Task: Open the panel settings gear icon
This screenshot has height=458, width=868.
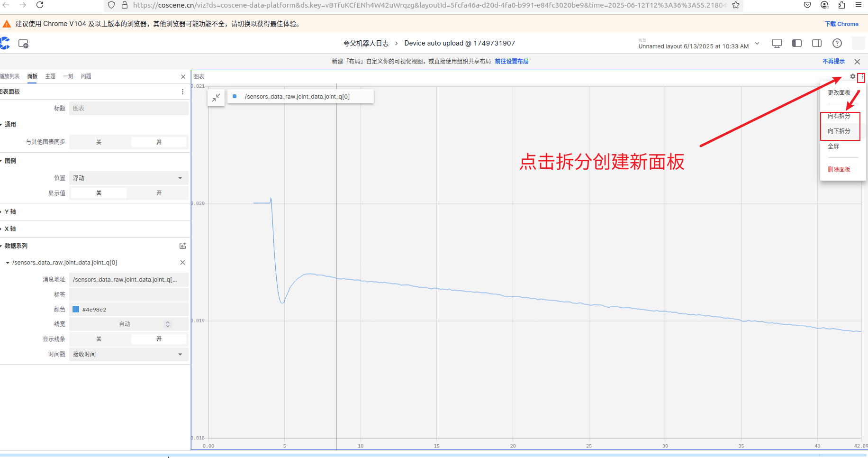Action: click(x=852, y=76)
